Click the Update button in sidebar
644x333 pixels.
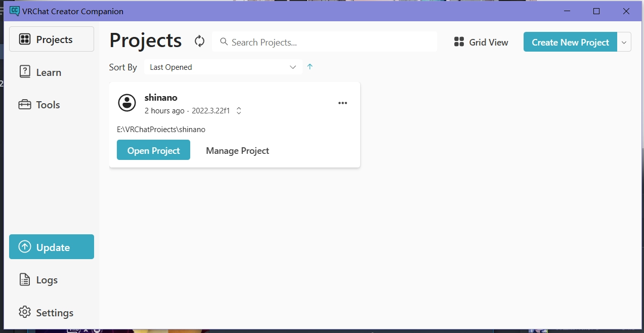[x=52, y=247]
